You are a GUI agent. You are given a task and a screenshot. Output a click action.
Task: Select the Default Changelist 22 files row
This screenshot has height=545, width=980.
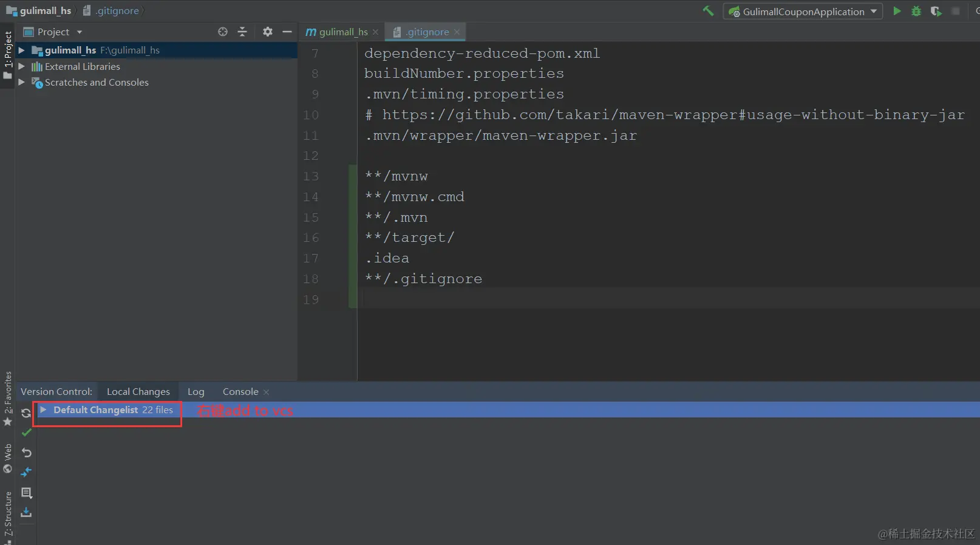click(508, 410)
